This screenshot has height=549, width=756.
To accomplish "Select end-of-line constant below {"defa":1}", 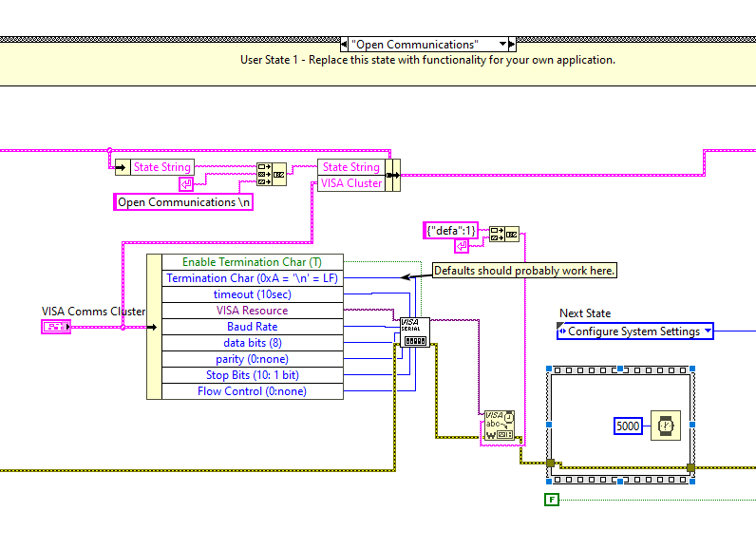I will (x=462, y=246).
